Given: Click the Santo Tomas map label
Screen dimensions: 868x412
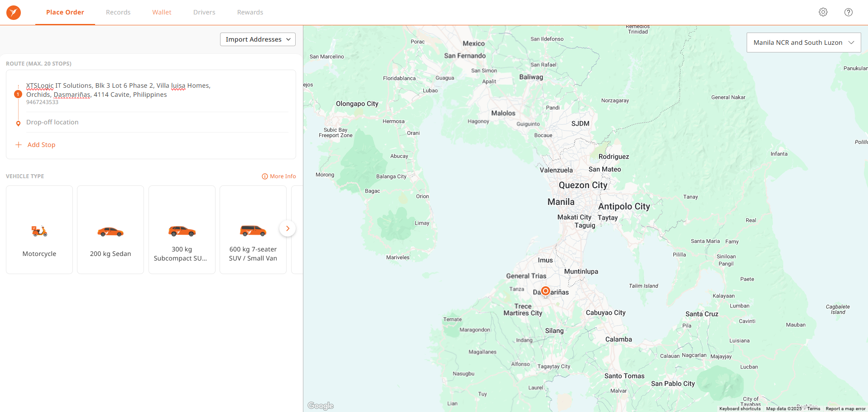Looking at the screenshot, I should click(x=624, y=376).
